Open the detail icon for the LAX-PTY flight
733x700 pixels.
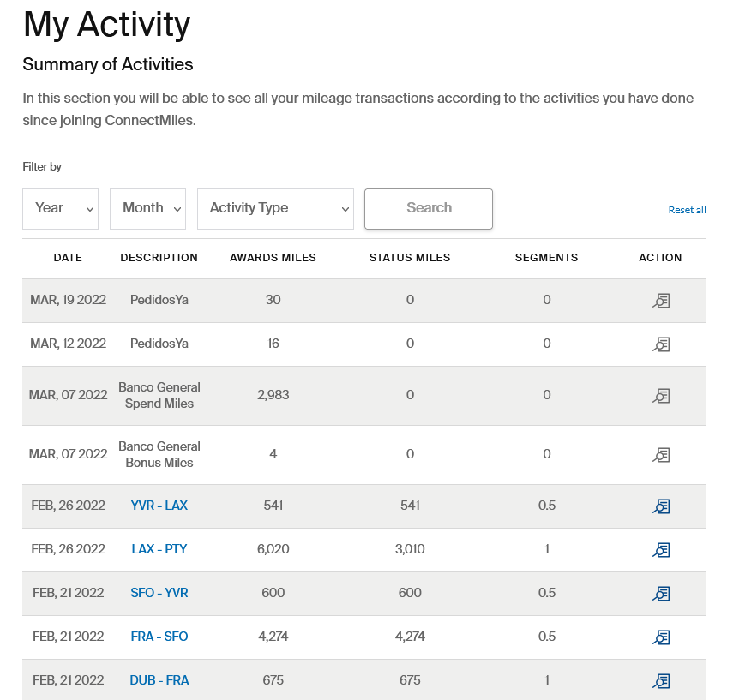[660, 550]
